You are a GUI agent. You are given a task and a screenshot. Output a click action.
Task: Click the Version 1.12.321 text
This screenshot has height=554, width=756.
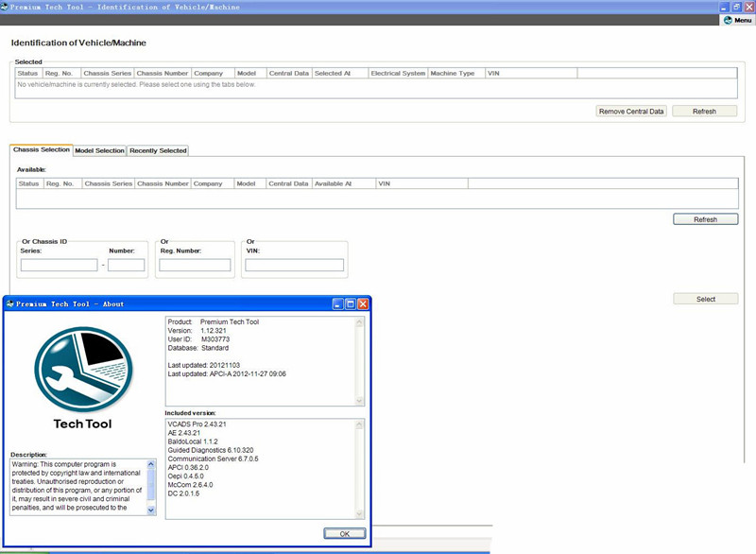click(x=197, y=331)
